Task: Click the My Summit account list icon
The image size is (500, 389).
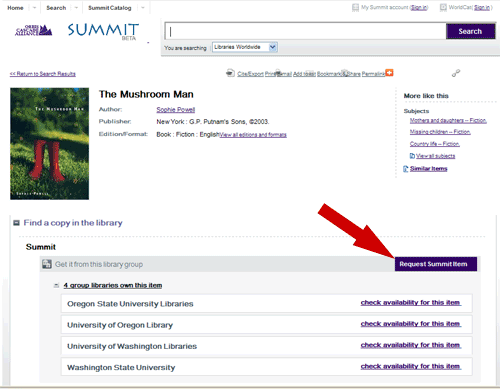Action: (x=356, y=7)
